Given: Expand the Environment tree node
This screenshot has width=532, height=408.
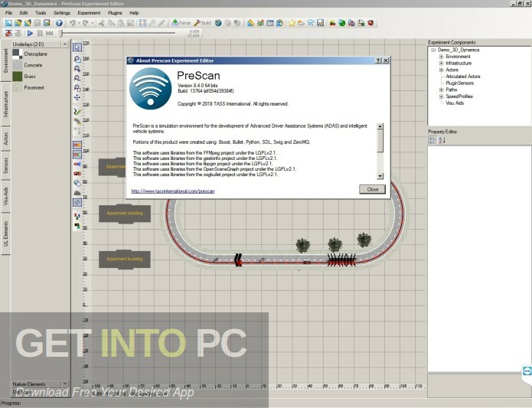Looking at the screenshot, I should [441, 57].
